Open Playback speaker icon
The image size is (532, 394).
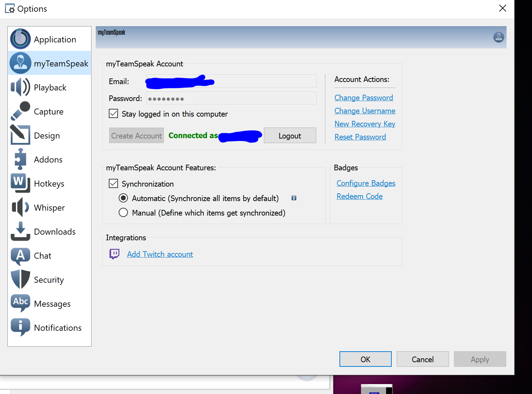(20, 87)
